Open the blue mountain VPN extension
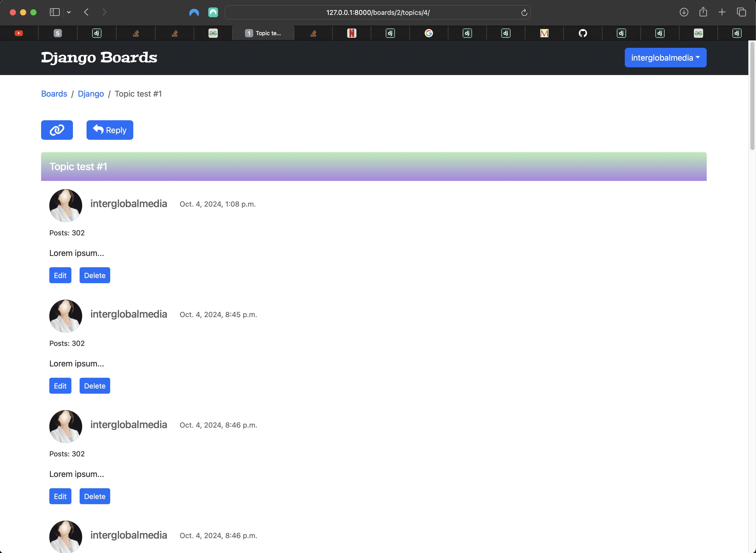Screen dimensions: 756x553 [x=194, y=12]
